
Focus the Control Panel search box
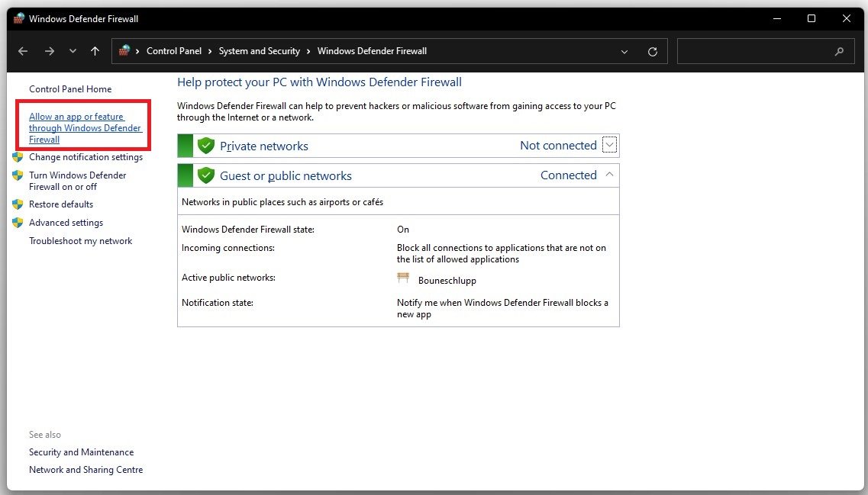[x=766, y=51]
